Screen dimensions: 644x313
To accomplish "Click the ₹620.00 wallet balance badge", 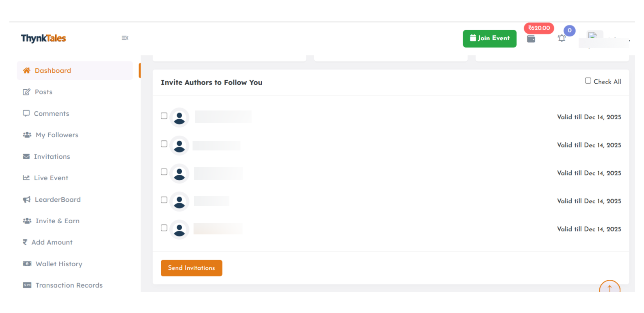I will point(539,28).
